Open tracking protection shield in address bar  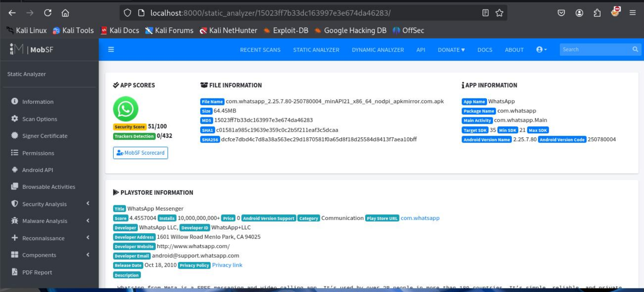pos(128,13)
